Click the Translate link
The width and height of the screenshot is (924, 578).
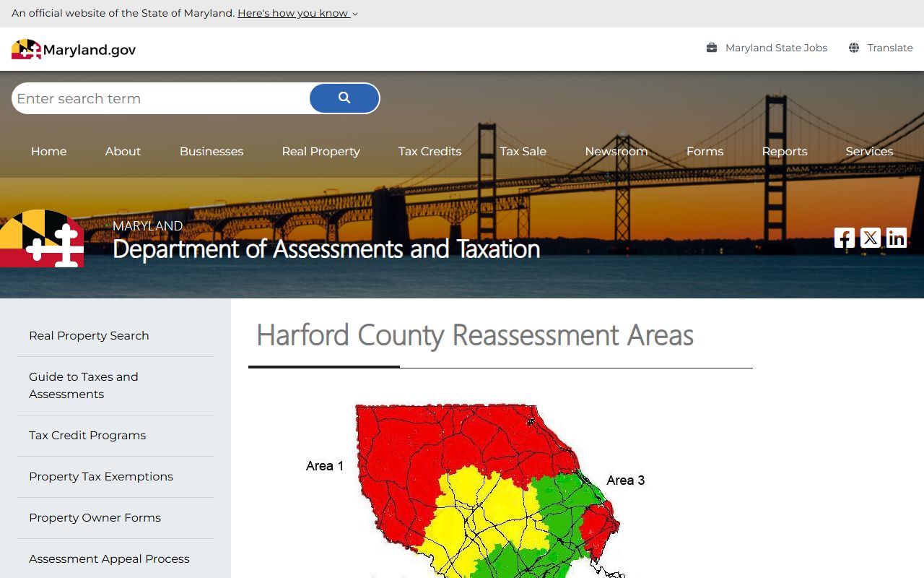pyautogui.click(x=890, y=48)
